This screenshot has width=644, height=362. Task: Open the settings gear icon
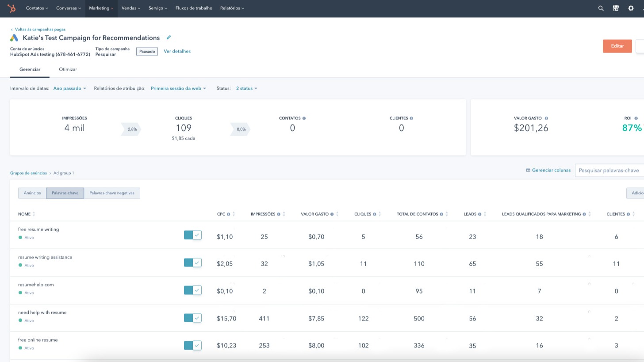coord(631,8)
